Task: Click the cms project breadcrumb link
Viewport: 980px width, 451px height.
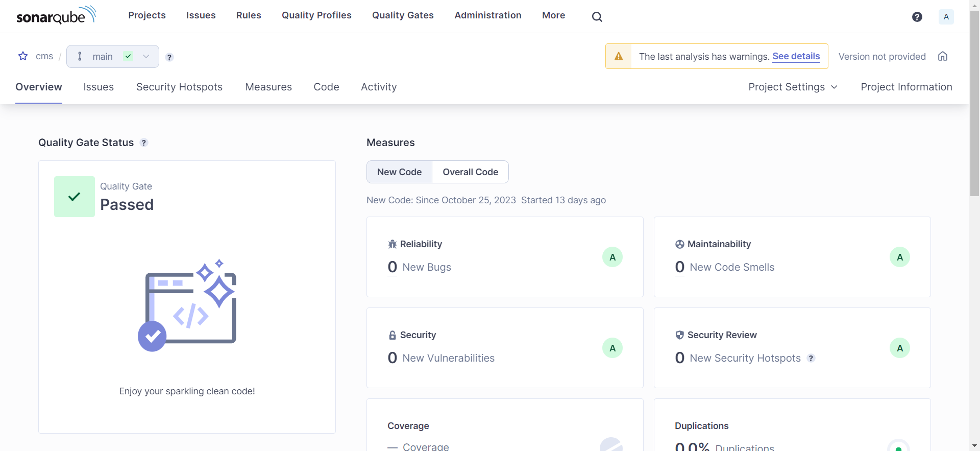Action: click(44, 56)
